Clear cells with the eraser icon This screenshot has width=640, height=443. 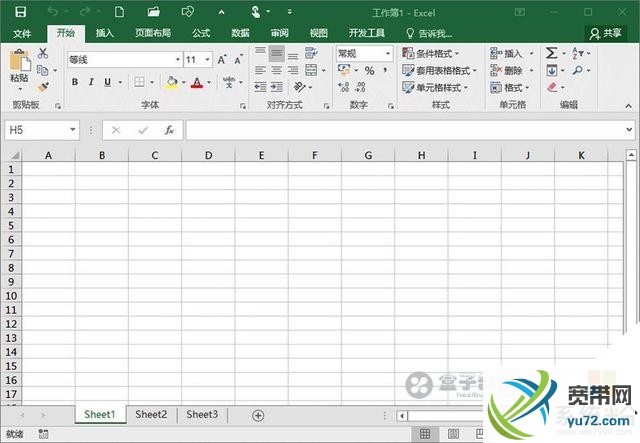coord(552,87)
